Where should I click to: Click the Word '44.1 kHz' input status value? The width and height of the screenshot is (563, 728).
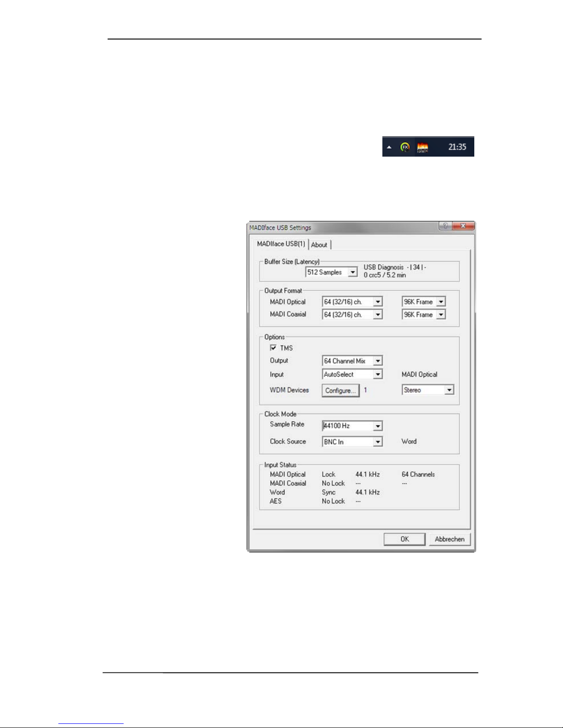click(x=368, y=492)
